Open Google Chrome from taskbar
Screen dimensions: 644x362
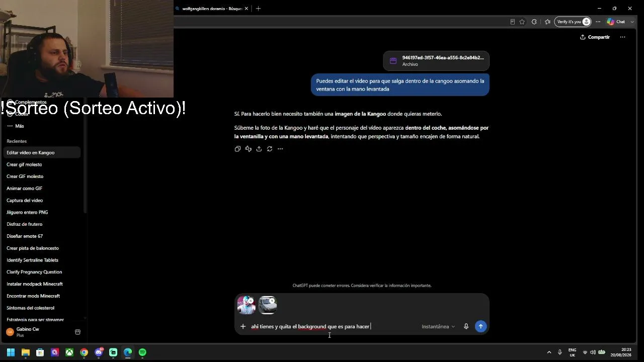[x=84, y=352]
